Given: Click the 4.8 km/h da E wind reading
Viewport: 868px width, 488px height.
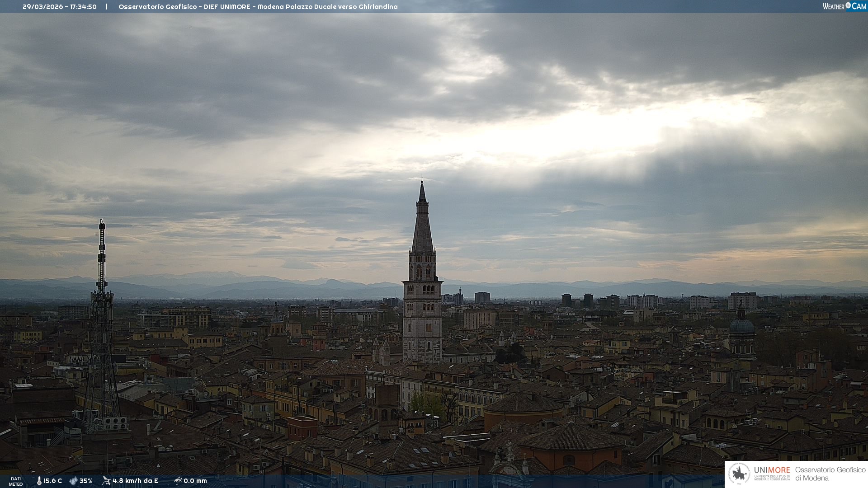Looking at the screenshot, I should coord(135,481).
